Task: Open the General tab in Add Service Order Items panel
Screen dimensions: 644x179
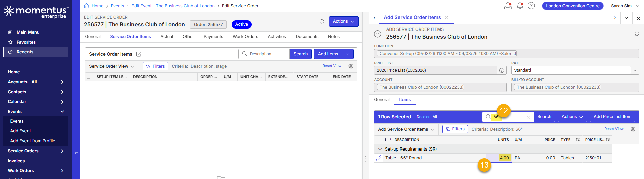Action: [382, 100]
